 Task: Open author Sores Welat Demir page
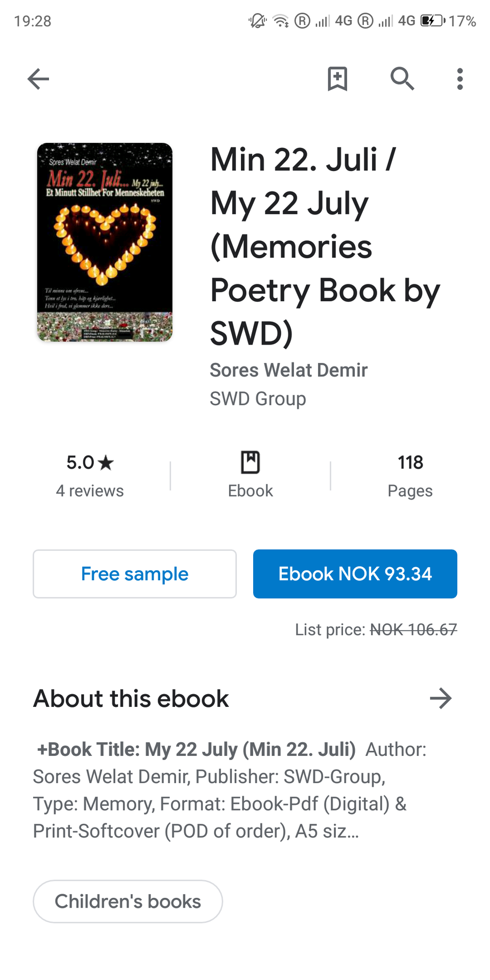pos(289,370)
